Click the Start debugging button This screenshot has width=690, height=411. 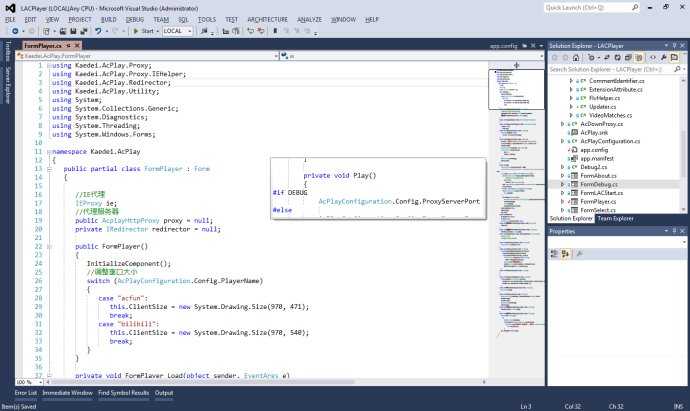coord(143,31)
